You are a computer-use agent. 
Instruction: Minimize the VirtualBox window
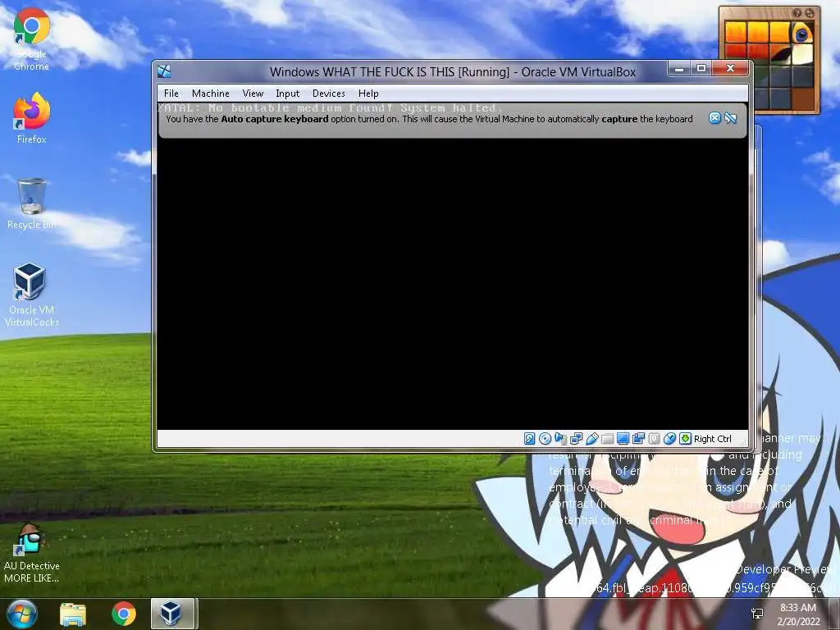point(678,69)
